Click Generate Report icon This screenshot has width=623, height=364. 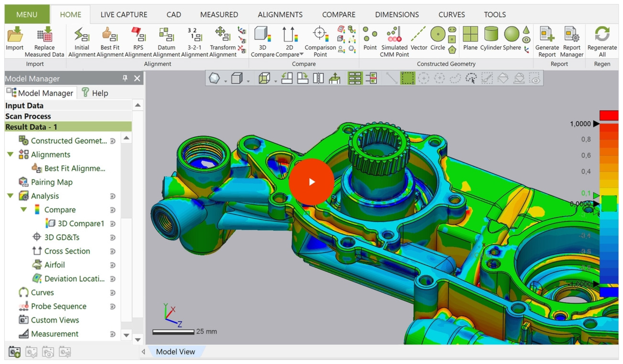[547, 34]
